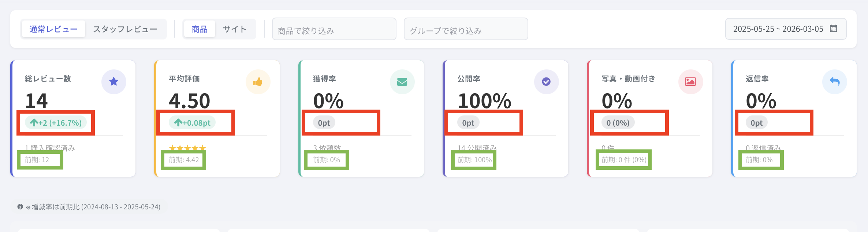
Task: Switch to the スタッフレビュー tab
Action: 125,29
